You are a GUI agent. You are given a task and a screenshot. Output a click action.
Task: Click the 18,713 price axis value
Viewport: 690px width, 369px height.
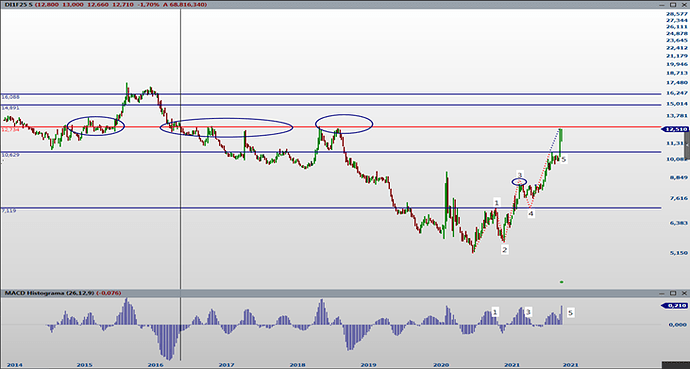[677, 73]
